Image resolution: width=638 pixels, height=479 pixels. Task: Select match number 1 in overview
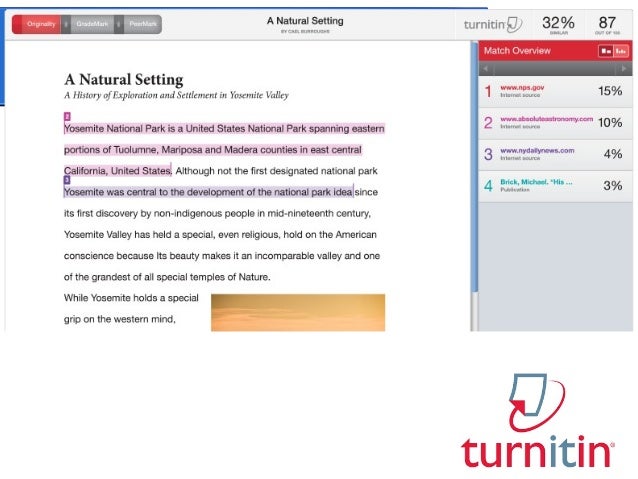(488, 91)
